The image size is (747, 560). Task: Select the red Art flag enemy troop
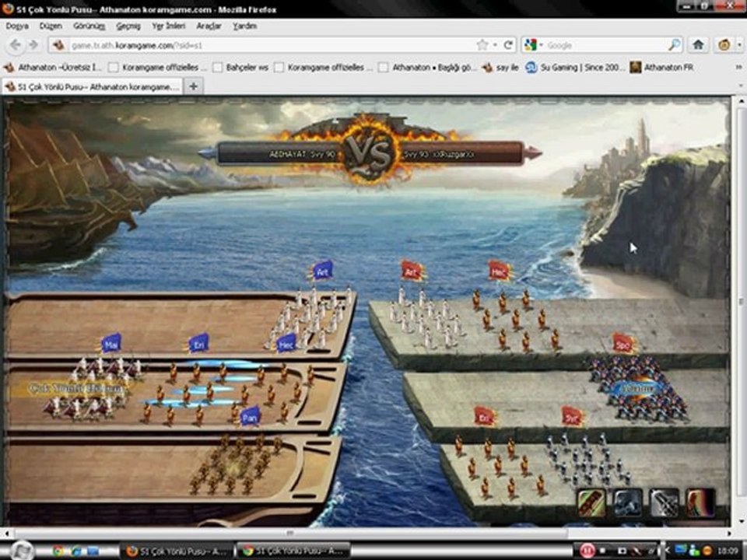[412, 271]
